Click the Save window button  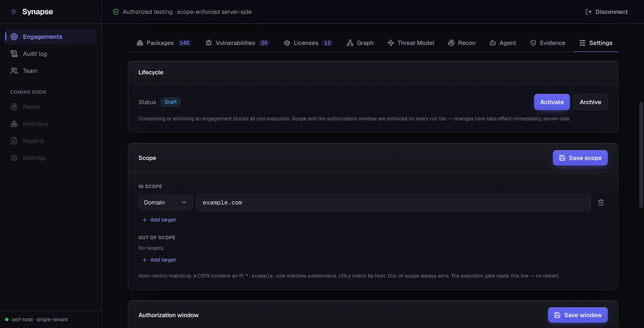(578, 315)
